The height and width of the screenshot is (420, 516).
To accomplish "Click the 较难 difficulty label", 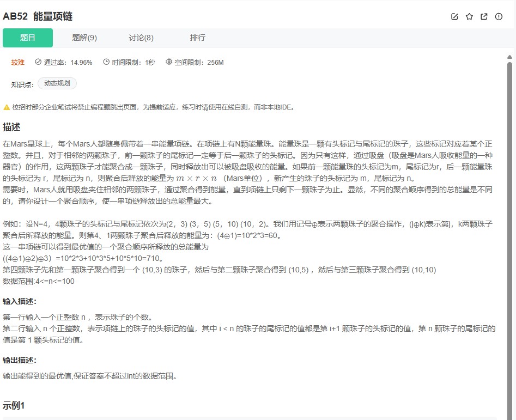I will [17, 62].
